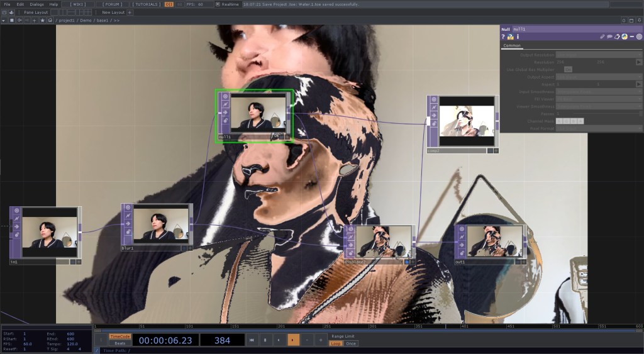The image size is (644, 354).
Task: Click the pencil edit icon in parameter panel
Action: 602,37
